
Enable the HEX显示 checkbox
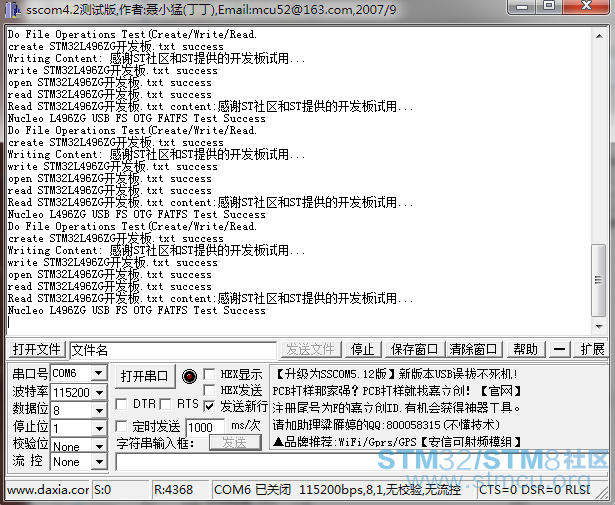[x=209, y=374]
